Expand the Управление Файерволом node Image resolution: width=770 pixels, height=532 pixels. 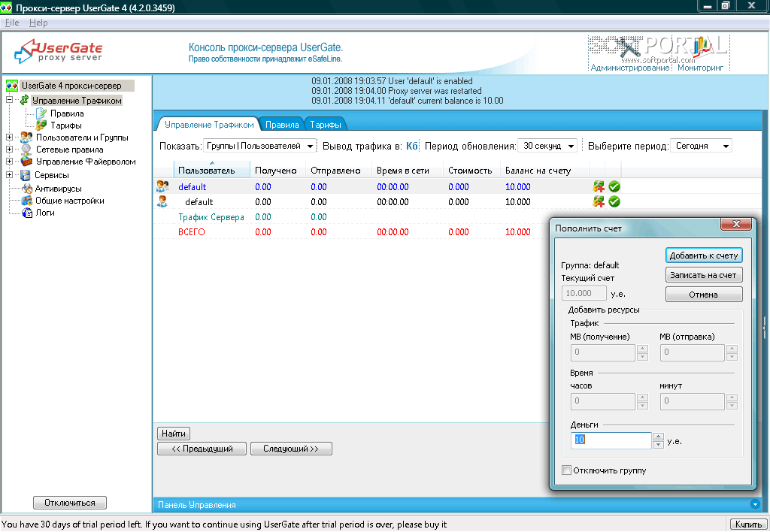coord(9,161)
